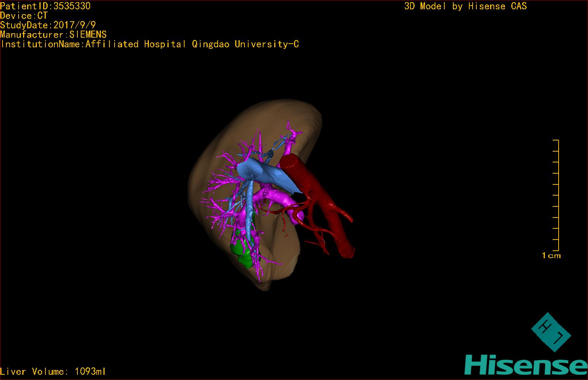Viewport: 588px width, 380px height.
Task: Click the Manufacturer:SIEMENS label
Action: pyautogui.click(x=53, y=35)
